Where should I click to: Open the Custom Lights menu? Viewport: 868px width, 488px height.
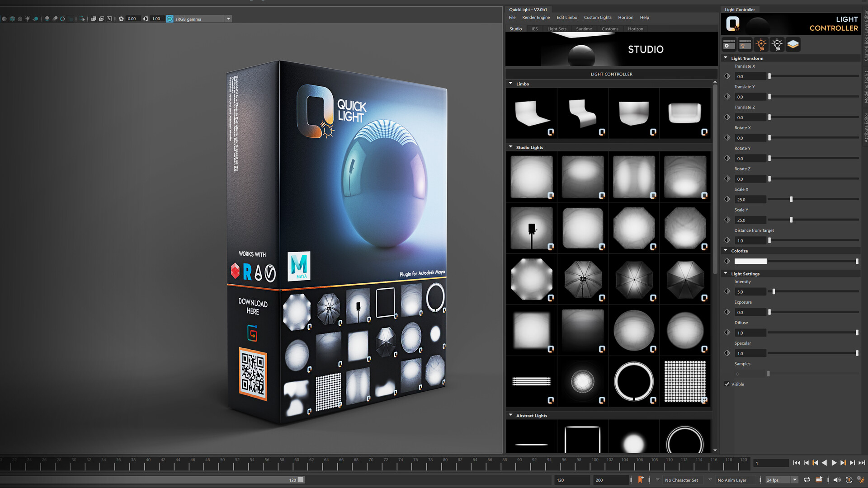click(598, 17)
